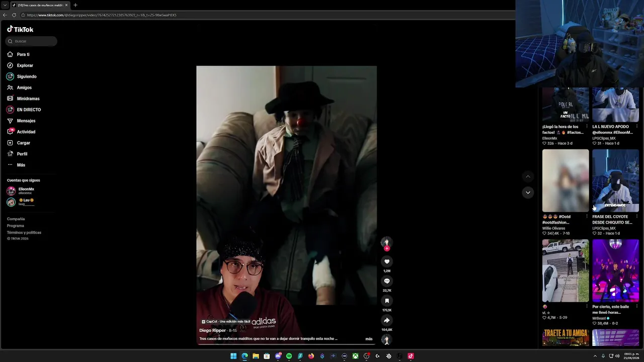Open '¡Llegó la hora de los factos!' video
The height and width of the screenshot is (362, 644).
566,105
